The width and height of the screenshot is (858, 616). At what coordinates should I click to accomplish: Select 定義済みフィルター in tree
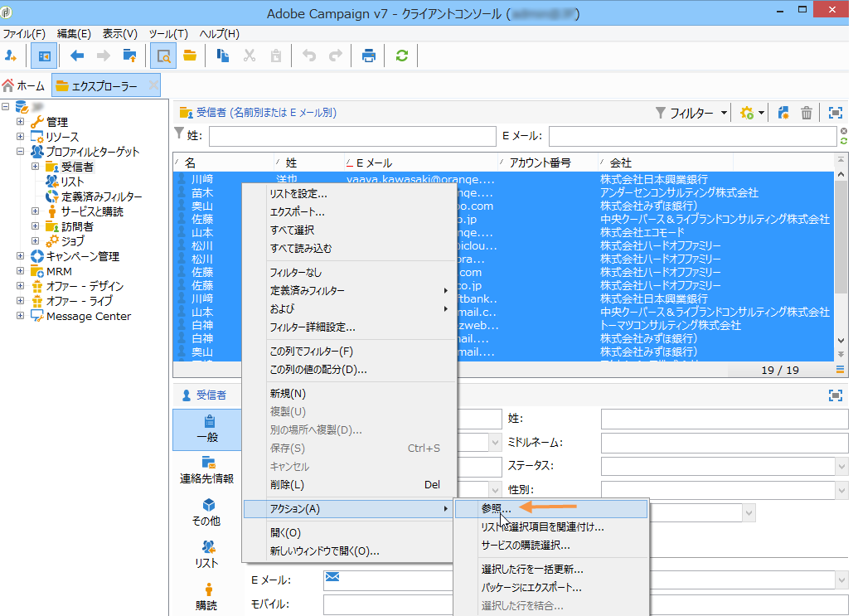[x=95, y=196]
